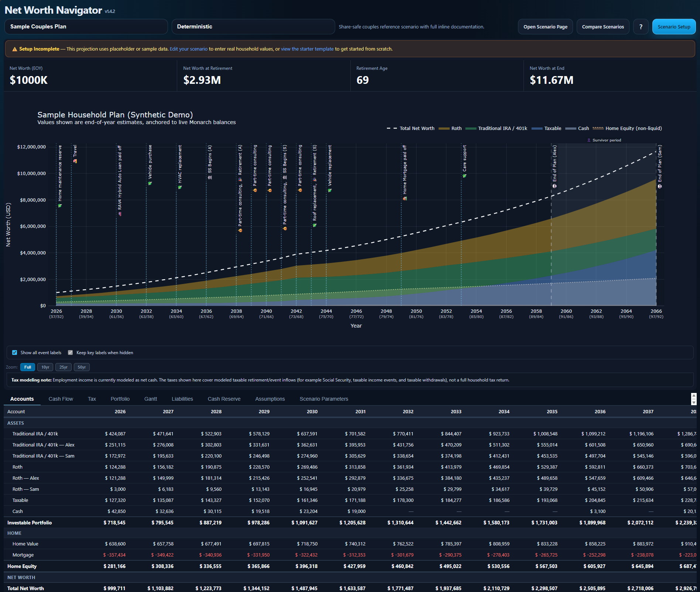This screenshot has width=700, height=592.
Task: Set chart zoom to 10yr
Action: coord(45,367)
